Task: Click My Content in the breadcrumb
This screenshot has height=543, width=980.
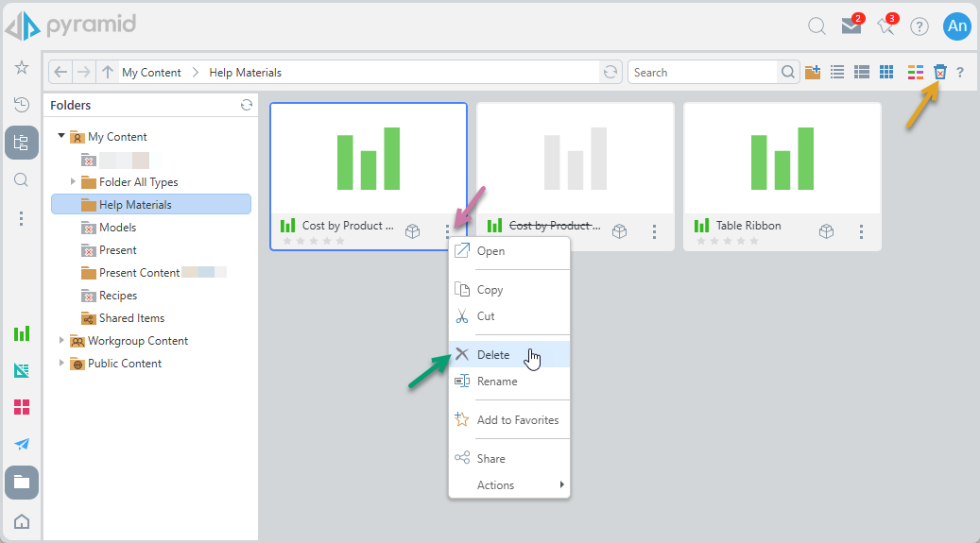Action: (151, 73)
